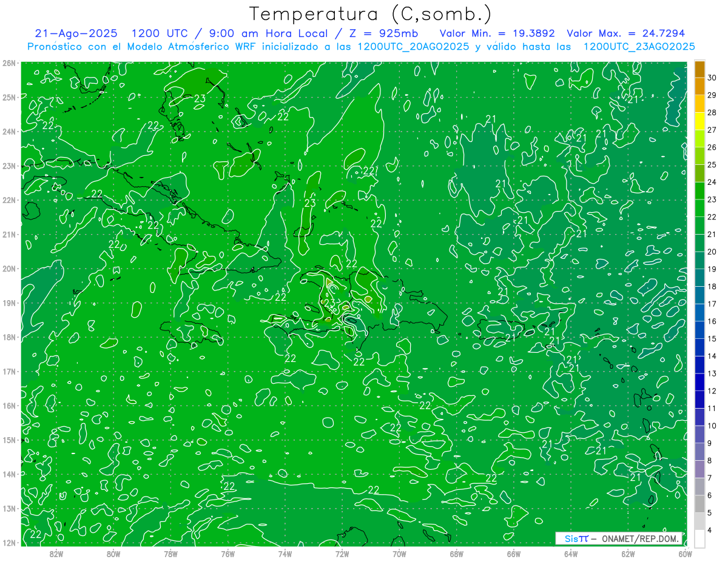Image resolution: width=728 pixels, height=562 pixels.
Task: Click the 76W longitude axis label
Action: coord(228,554)
